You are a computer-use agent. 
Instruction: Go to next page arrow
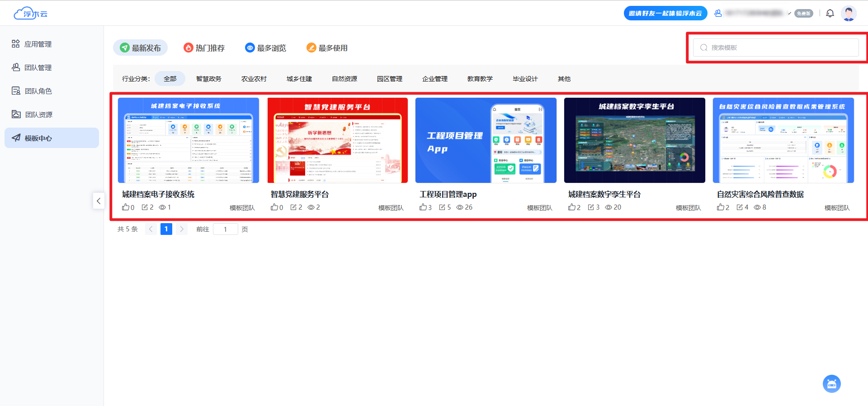[x=182, y=229]
